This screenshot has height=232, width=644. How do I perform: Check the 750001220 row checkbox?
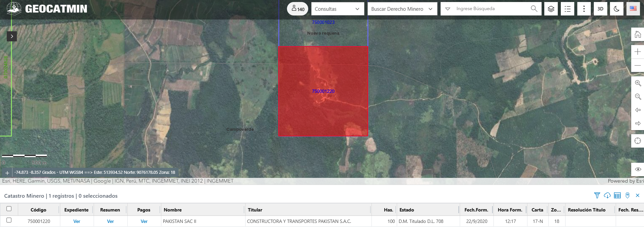[9, 220]
